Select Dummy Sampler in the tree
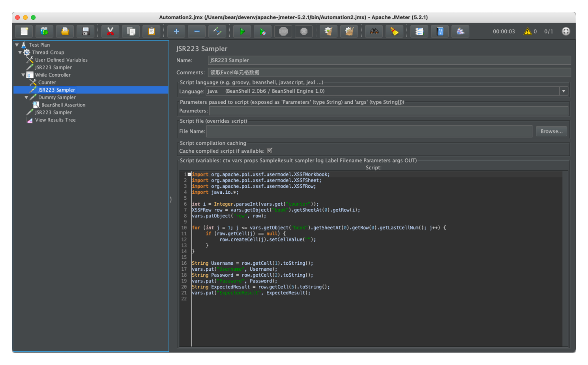Image resolution: width=588 pixels, height=365 pixels. tap(57, 97)
